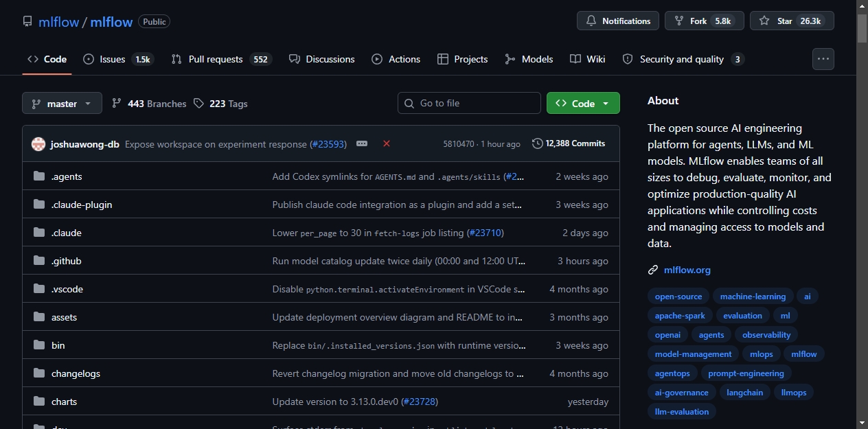Click the star icon in Star button
This screenshot has width=868, height=429.
coord(764,21)
